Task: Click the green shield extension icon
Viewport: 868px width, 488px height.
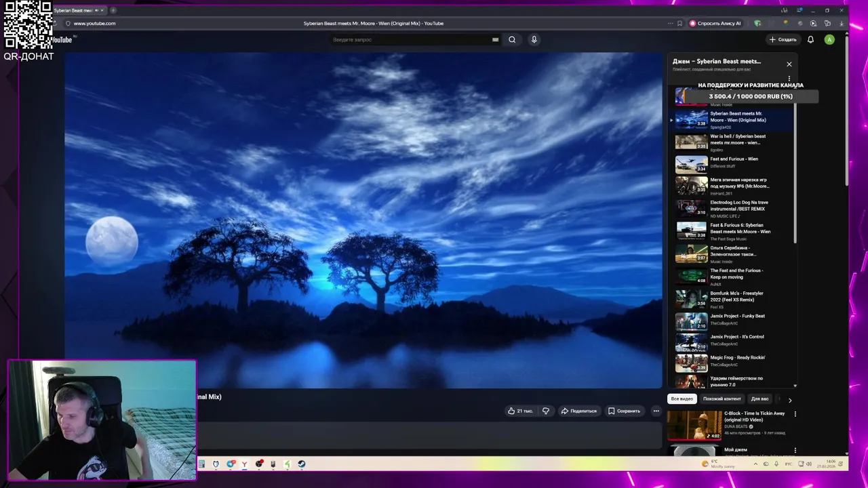Action: coord(757,23)
